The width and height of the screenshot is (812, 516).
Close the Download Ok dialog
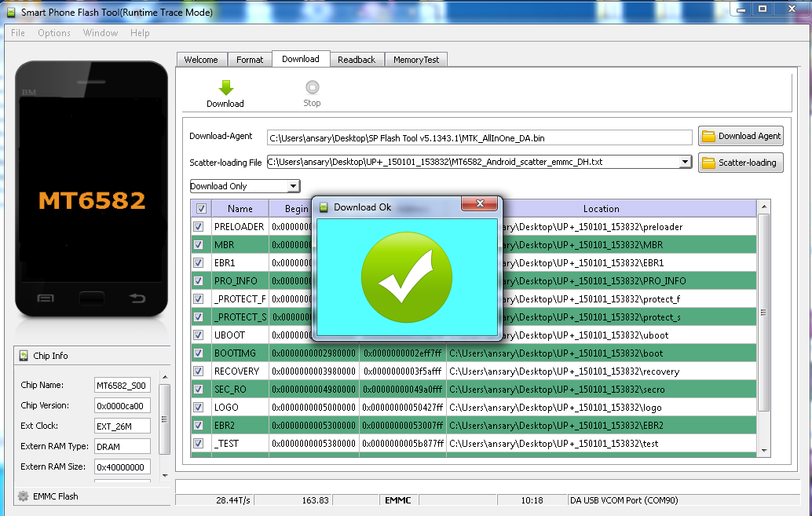[x=480, y=203]
